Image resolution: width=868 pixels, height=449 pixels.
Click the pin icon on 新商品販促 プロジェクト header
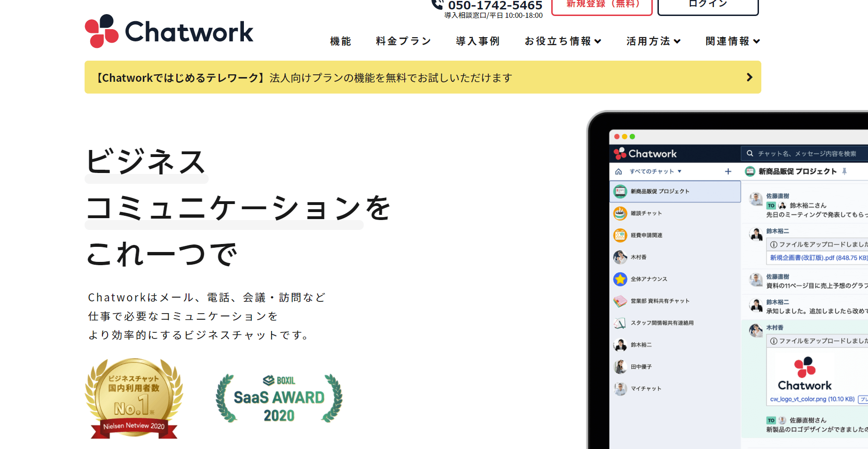coord(845,171)
